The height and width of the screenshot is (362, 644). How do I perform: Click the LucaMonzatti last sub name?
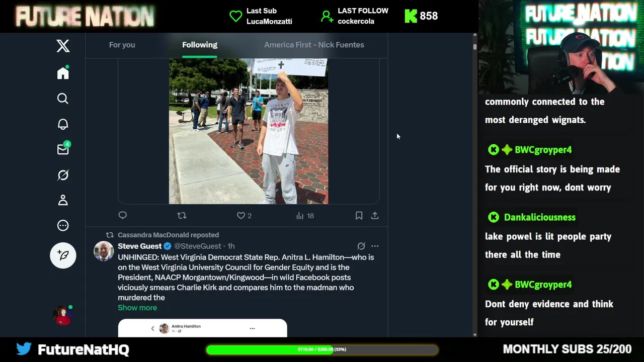269,21
